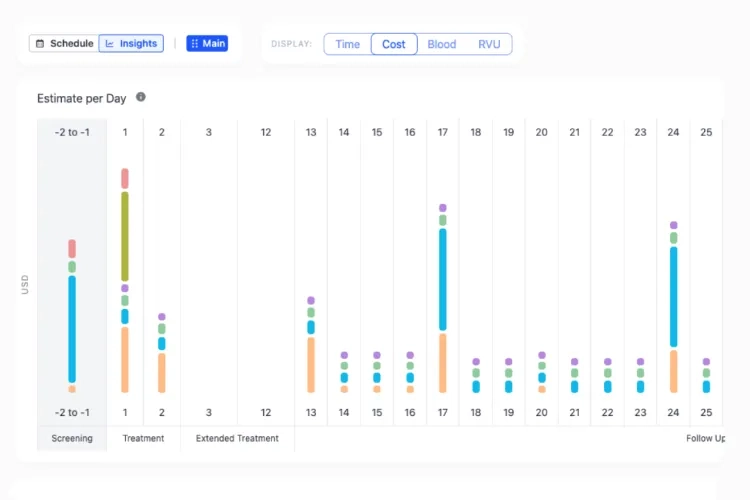Click the red segment atop day 1
The width and height of the screenshot is (750, 500).
coord(125,178)
